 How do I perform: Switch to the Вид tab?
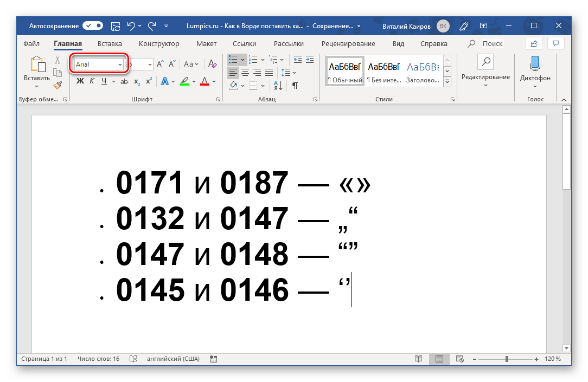tap(398, 43)
